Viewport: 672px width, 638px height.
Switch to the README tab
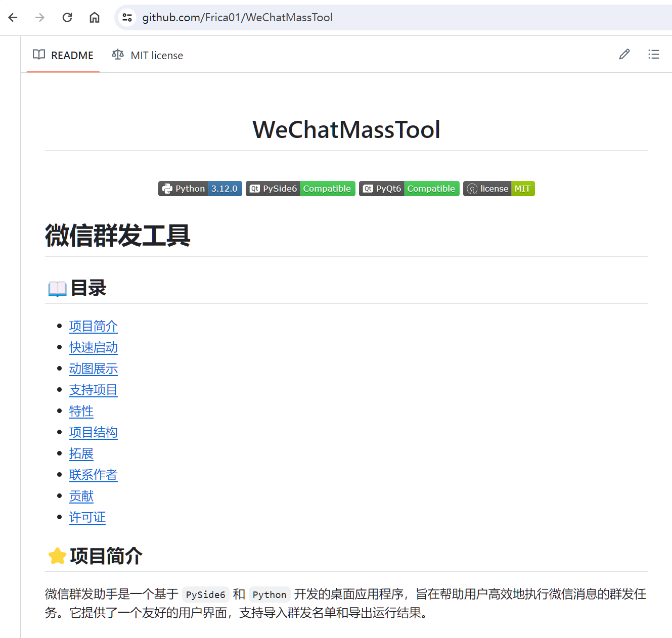click(63, 55)
